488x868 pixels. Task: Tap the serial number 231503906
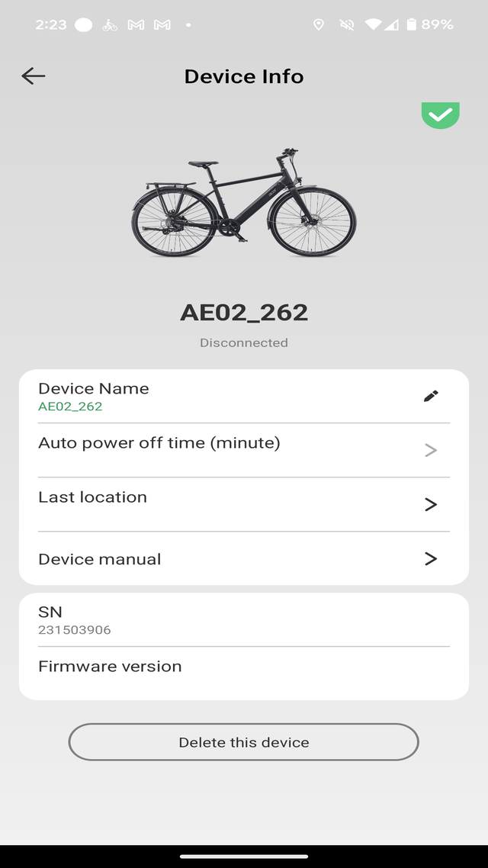pos(75,630)
